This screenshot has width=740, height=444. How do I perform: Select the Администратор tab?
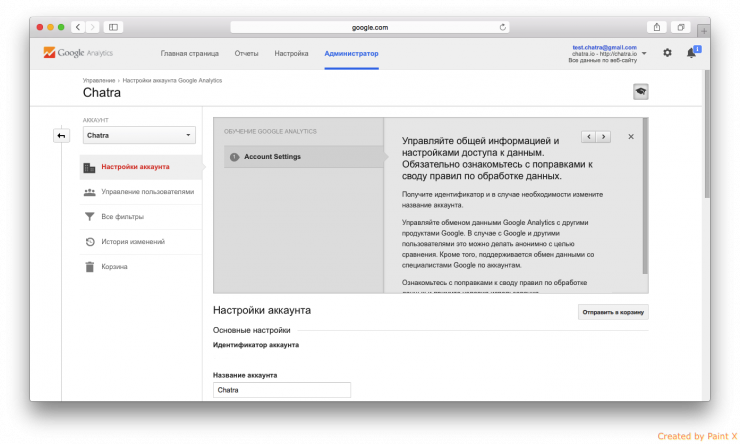point(351,53)
